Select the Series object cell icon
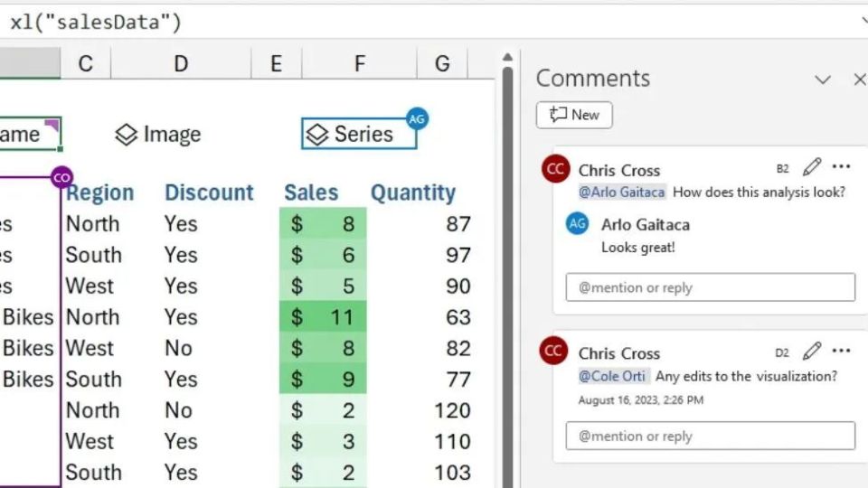Image resolution: width=868 pixels, height=488 pixels. 317,135
